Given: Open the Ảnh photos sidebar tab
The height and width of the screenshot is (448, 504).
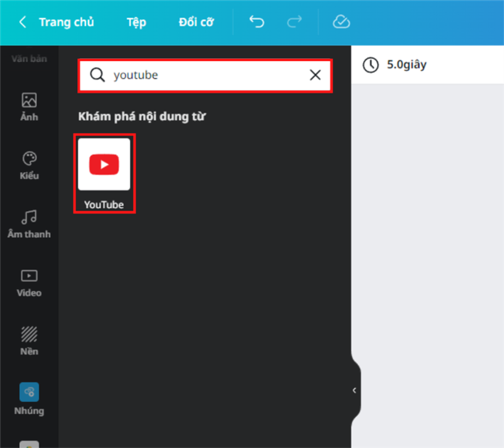Looking at the screenshot, I should (29, 107).
